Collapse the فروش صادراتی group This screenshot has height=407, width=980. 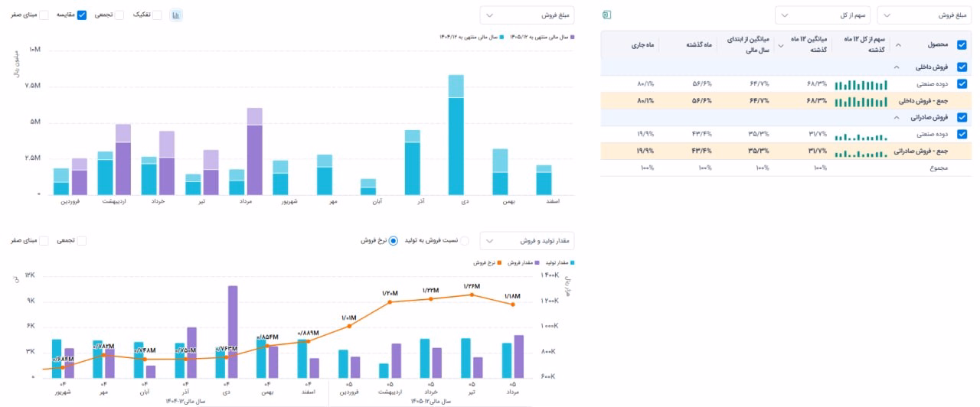point(896,118)
